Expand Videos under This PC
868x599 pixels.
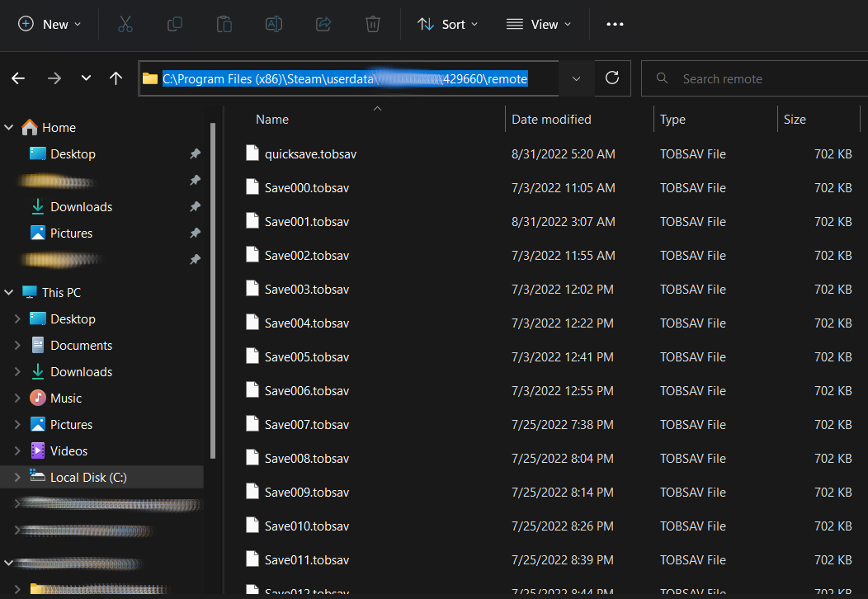[x=17, y=450]
